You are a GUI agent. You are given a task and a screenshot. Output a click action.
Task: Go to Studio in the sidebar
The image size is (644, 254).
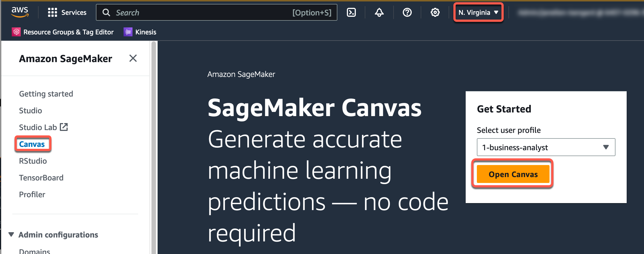[30, 110]
